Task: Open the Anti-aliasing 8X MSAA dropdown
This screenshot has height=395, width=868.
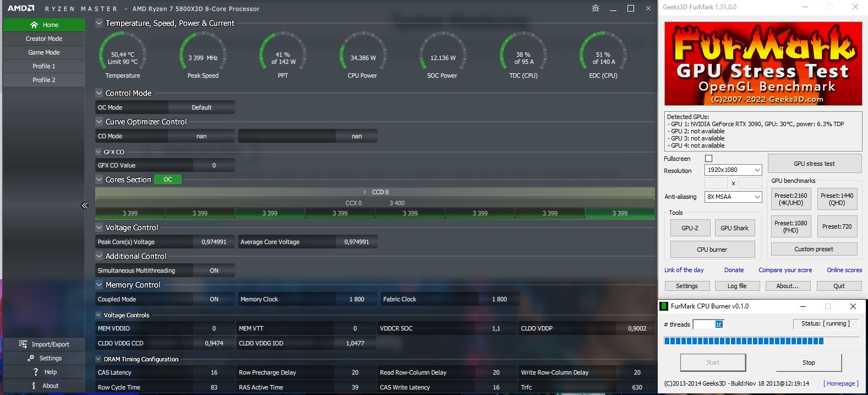Action: [733, 197]
